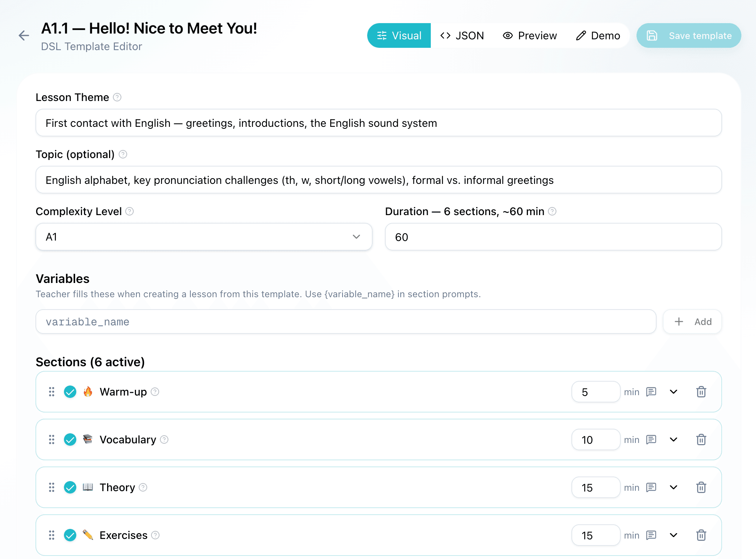
Task: Open the Complexity Level dropdown
Action: [x=203, y=237]
